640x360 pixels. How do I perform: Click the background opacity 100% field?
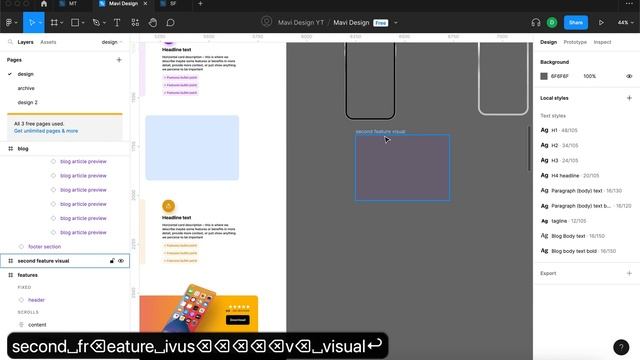589,76
